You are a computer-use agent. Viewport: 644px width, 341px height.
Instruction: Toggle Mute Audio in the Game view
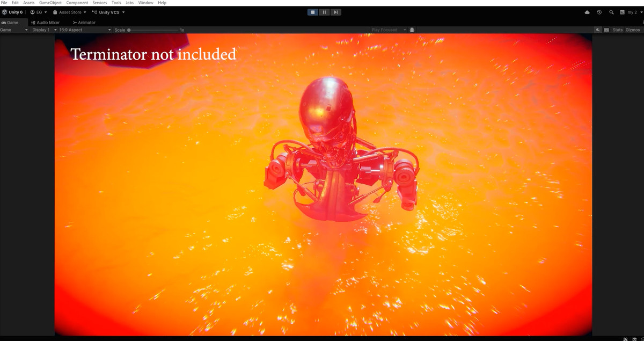click(x=598, y=30)
